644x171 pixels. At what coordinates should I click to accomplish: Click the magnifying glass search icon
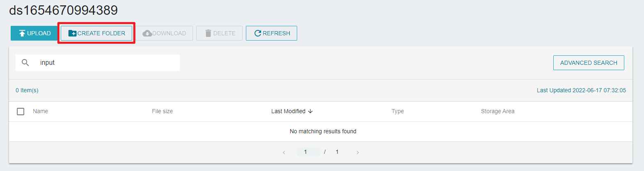coord(25,63)
